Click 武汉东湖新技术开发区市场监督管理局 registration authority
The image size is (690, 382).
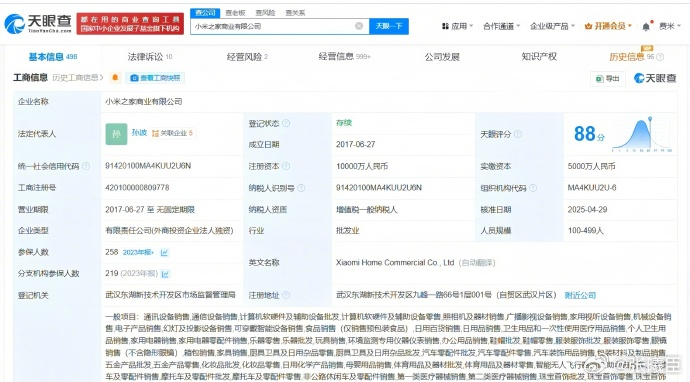pos(170,295)
